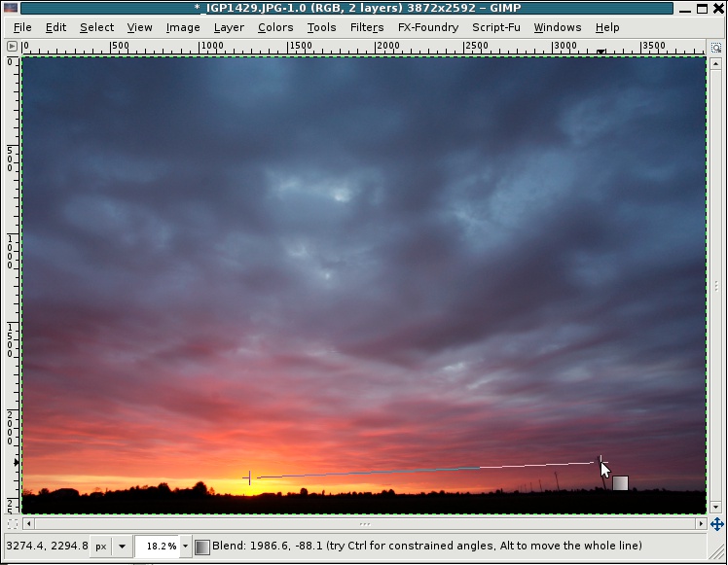Open the Filters menu

click(367, 27)
